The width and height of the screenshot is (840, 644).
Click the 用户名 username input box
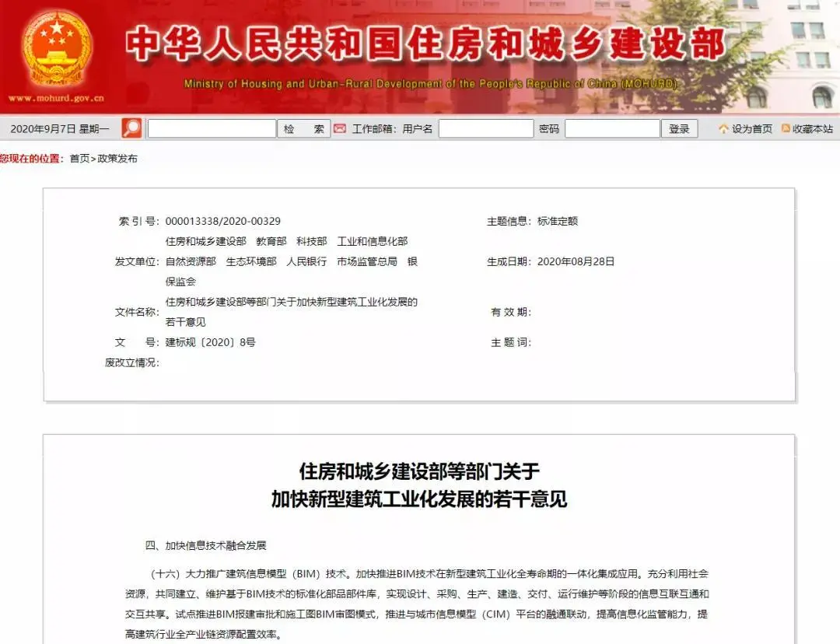tap(486, 127)
